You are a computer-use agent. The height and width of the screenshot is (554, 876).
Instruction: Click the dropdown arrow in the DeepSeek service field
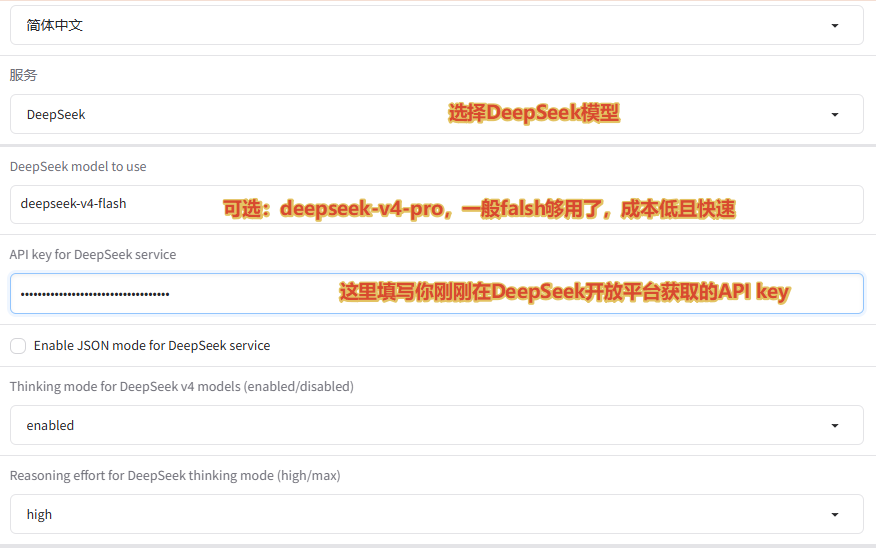click(835, 114)
